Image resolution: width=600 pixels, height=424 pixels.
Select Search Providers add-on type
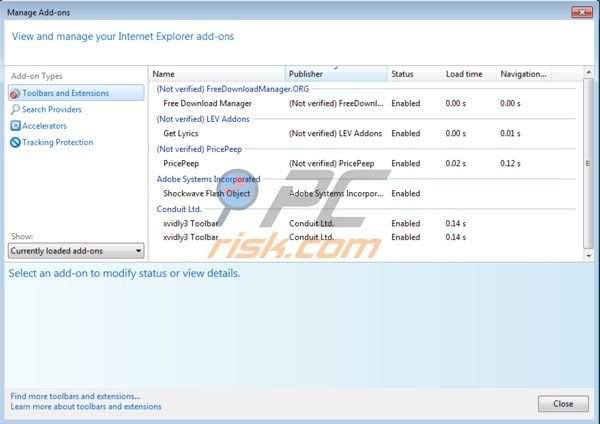[52, 109]
